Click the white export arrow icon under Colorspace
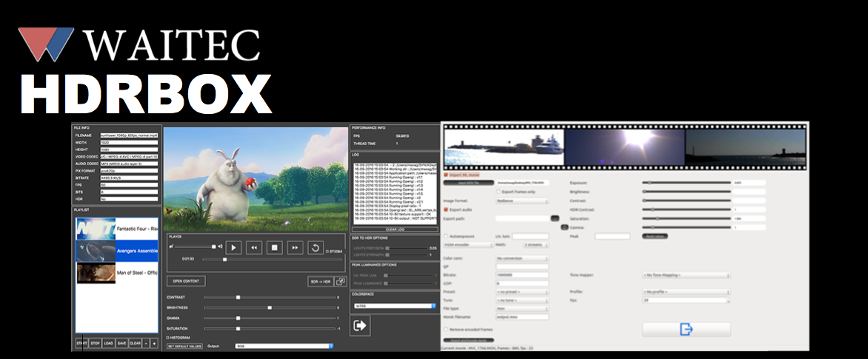The image size is (868, 359). coord(360,326)
